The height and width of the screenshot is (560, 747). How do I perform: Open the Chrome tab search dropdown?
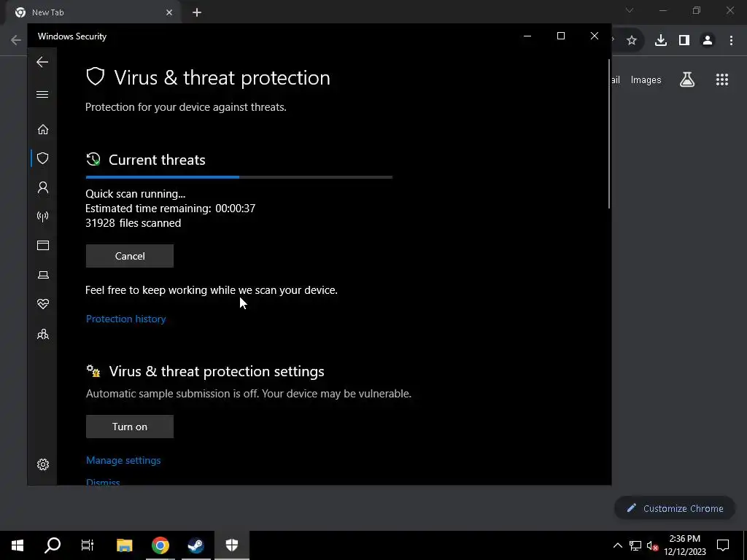(x=630, y=10)
